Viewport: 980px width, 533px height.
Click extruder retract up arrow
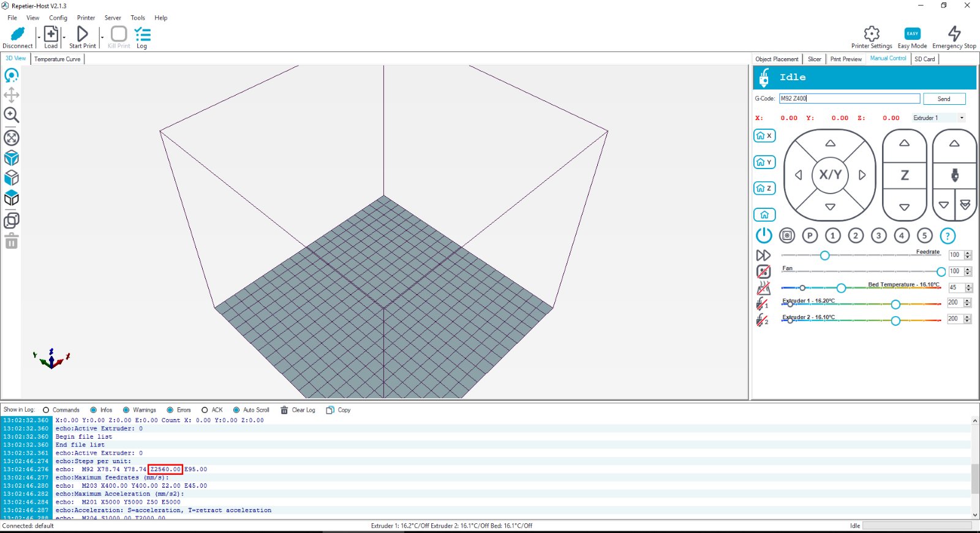tap(954, 143)
